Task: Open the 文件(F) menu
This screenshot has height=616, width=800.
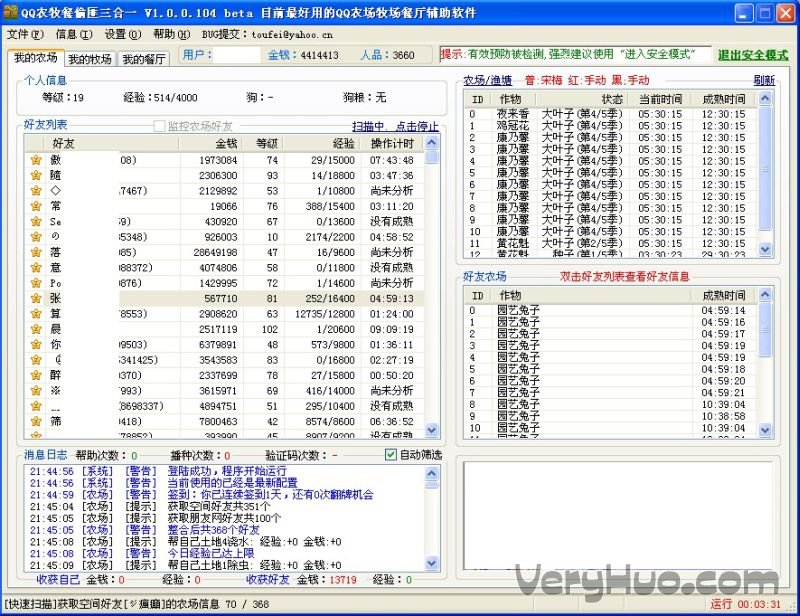Action: 24,34
